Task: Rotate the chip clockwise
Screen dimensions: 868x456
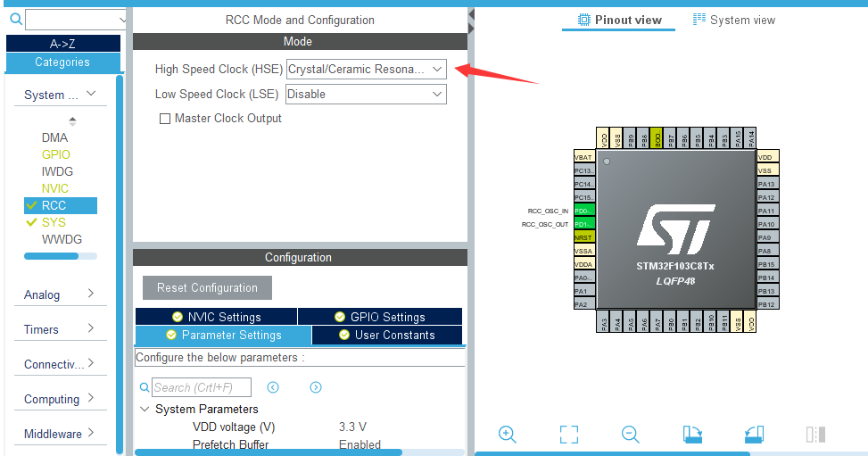Action: pos(692,435)
